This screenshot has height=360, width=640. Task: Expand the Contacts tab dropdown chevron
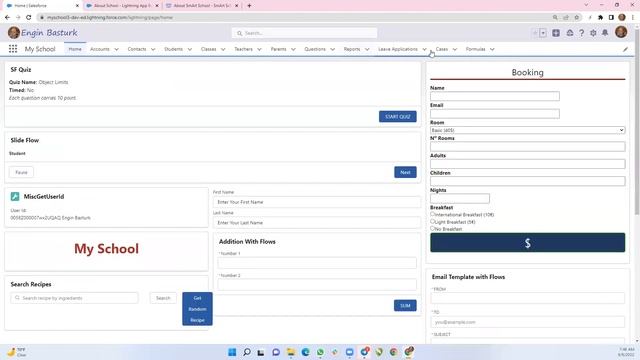pyautogui.click(x=153, y=49)
